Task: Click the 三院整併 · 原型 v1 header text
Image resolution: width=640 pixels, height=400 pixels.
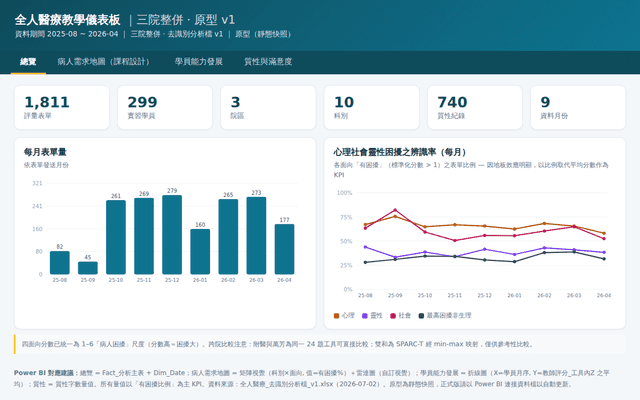Action: [x=186, y=20]
